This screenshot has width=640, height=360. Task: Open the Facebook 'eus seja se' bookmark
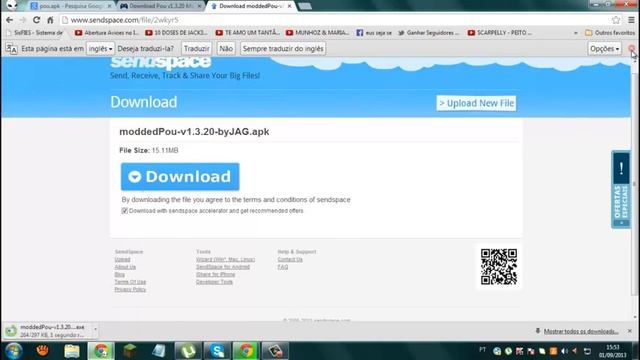click(x=374, y=33)
